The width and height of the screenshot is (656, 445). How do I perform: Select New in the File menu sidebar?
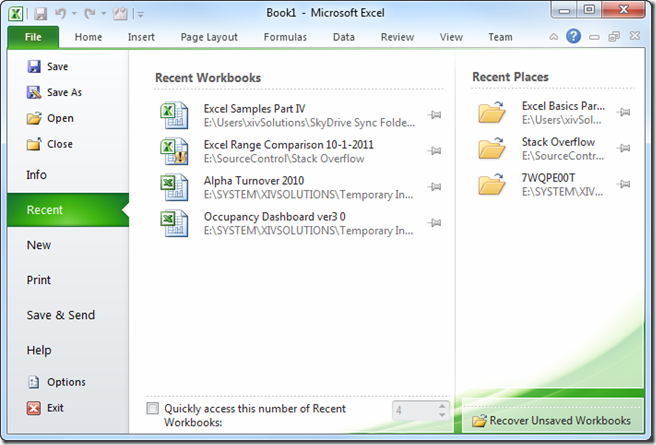[39, 245]
